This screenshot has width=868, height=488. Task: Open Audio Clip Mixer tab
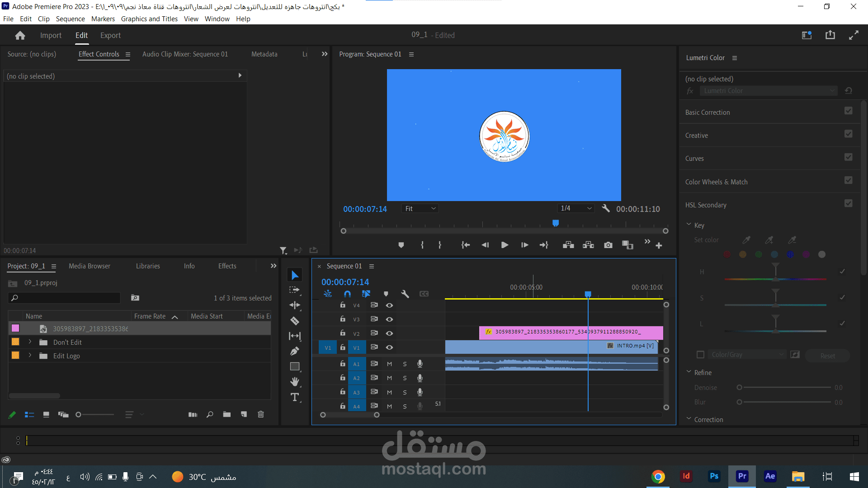(185, 54)
